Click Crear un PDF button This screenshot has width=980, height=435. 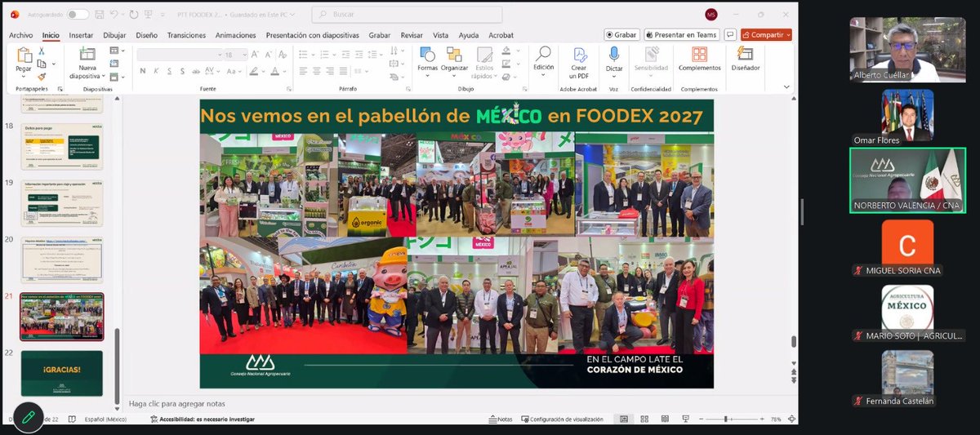click(579, 62)
